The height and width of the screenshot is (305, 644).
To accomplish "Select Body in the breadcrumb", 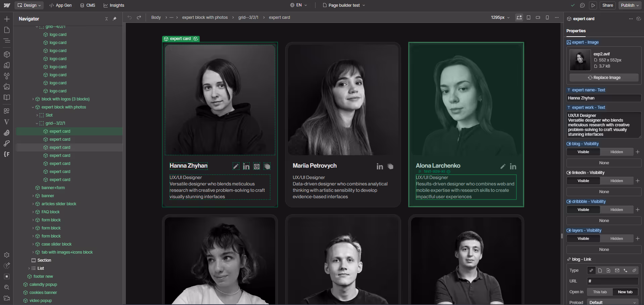I will [x=156, y=17].
